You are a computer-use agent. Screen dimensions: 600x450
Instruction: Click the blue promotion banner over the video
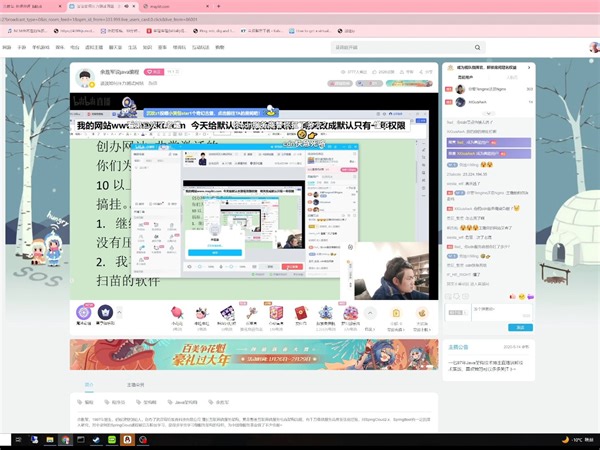(x=211, y=113)
